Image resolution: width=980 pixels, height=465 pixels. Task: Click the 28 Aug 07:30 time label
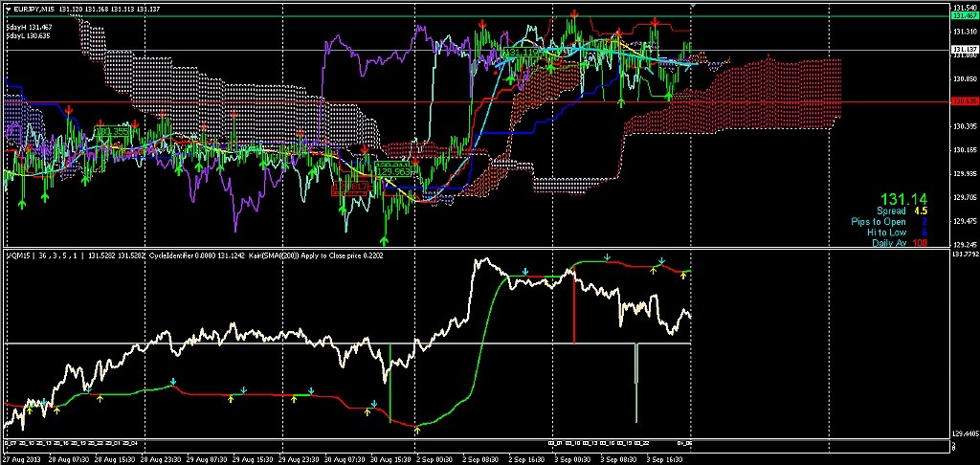[68, 459]
